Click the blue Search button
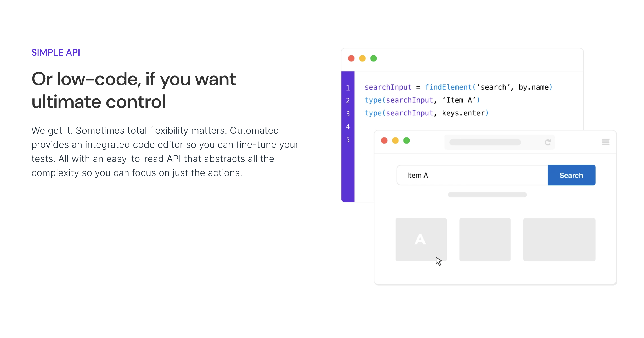 (572, 175)
